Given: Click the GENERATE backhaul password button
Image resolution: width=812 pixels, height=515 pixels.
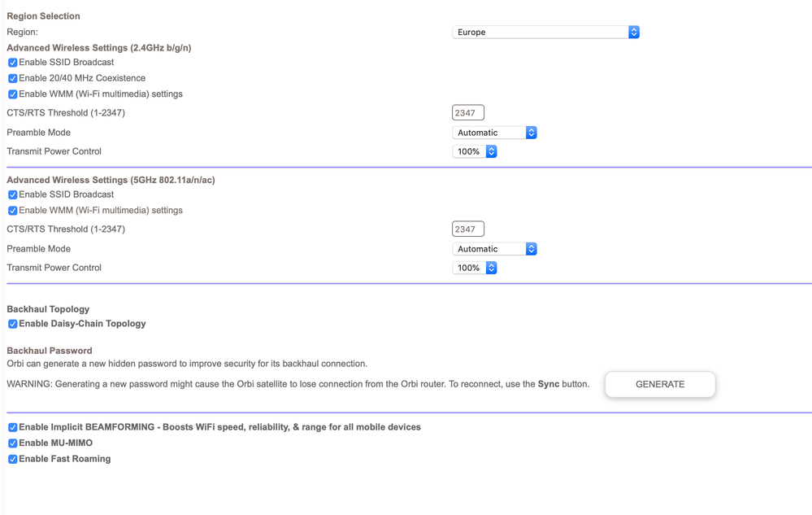Looking at the screenshot, I should 659,384.
